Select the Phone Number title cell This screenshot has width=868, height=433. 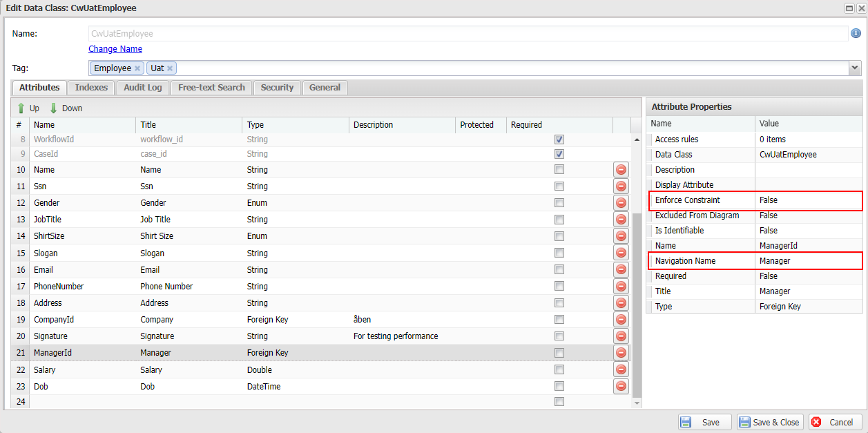click(189, 287)
